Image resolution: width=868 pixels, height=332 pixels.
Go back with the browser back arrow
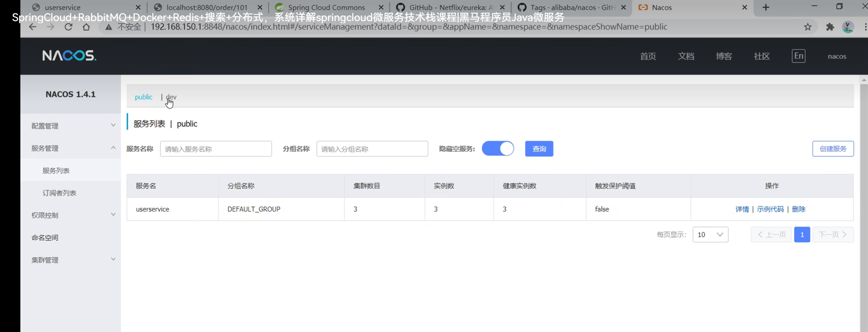(x=33, y=27)
